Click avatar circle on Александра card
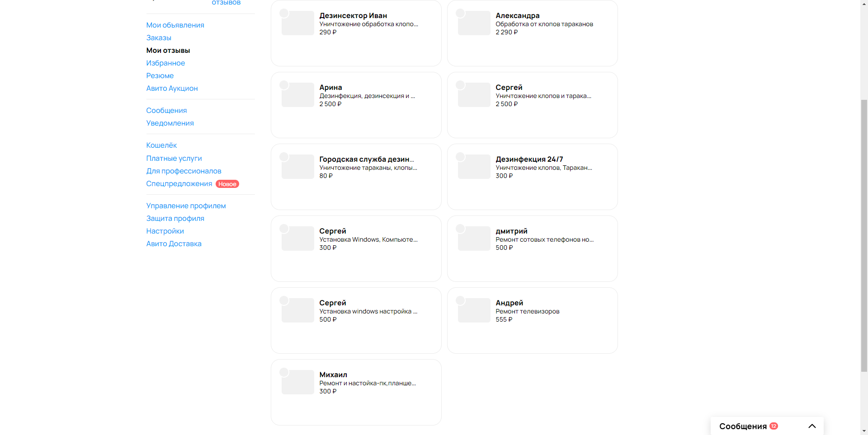The image size is (868, 435). tap(460, 13)
